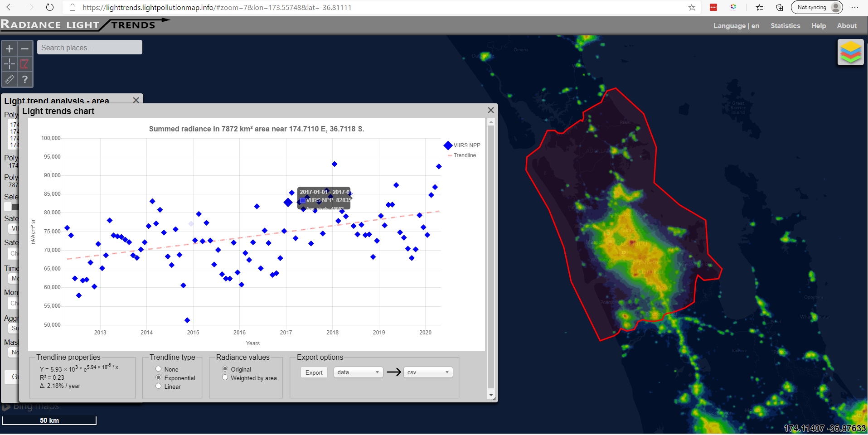Open the Language selector menu
The image size is (868, 435).
[x=736, y=26]
